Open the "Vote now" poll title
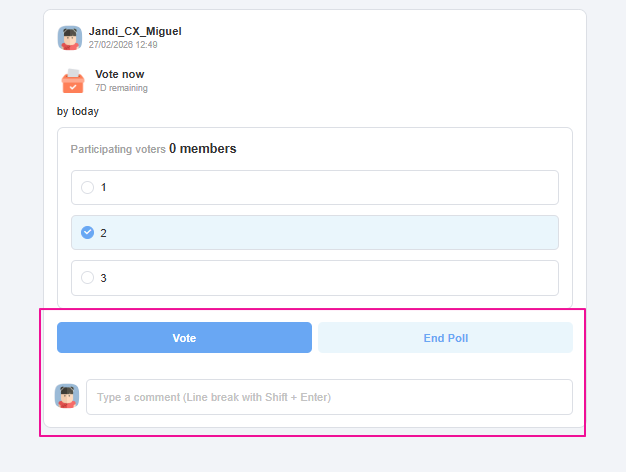 click(120, 74)
